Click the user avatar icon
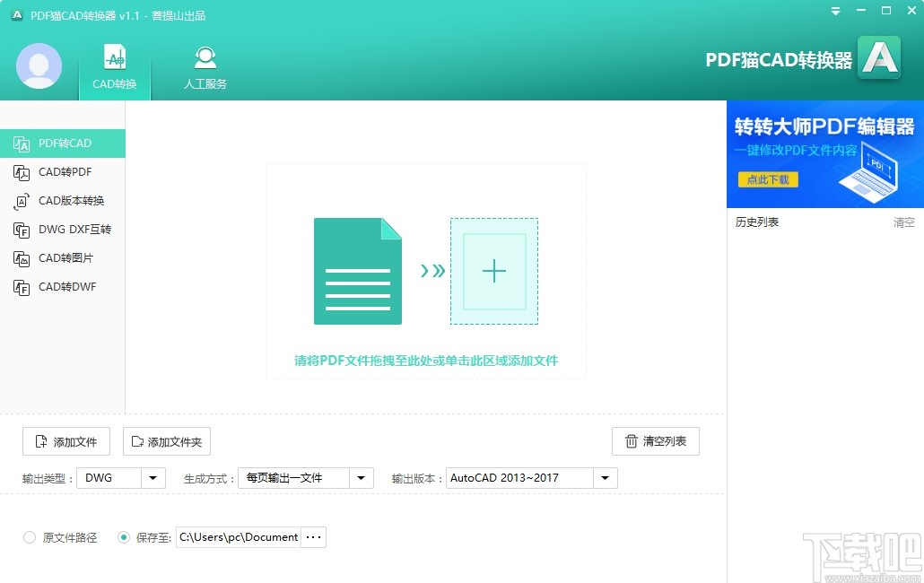The height and width of the screenshot is (583, 924). [x=39, y=66]
